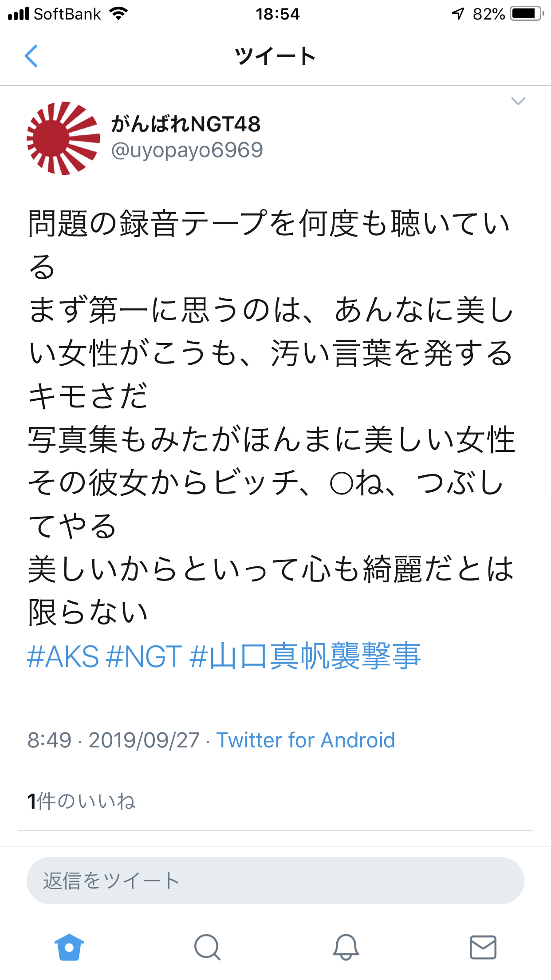Open the Home tab house icon
The width and height of the screenshot is (551, 980).
69,947
